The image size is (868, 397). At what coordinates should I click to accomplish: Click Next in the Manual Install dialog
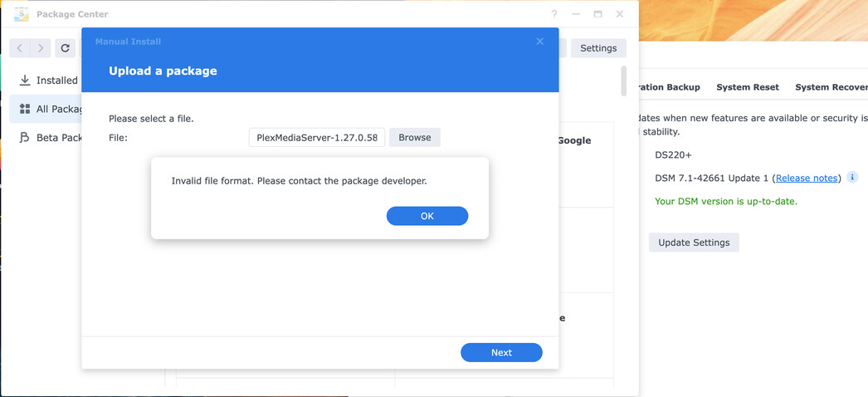pyautogui.click(x=501, y=352)
